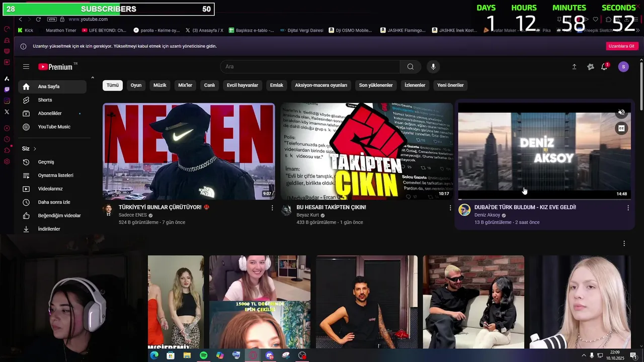Select the İzlenenler chip

[415, 85]
